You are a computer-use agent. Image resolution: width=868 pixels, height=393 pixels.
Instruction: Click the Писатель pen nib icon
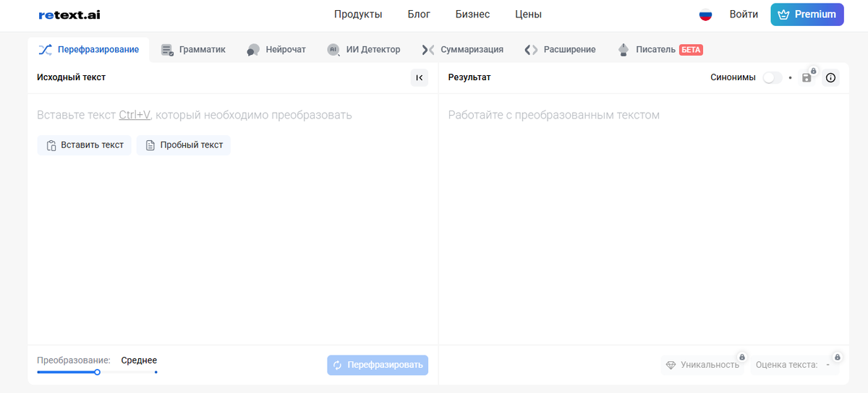pos(624,50)
